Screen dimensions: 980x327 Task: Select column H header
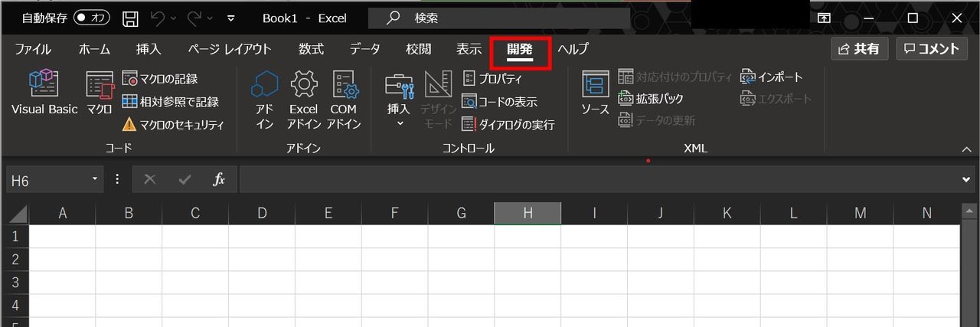pos(528,214)
